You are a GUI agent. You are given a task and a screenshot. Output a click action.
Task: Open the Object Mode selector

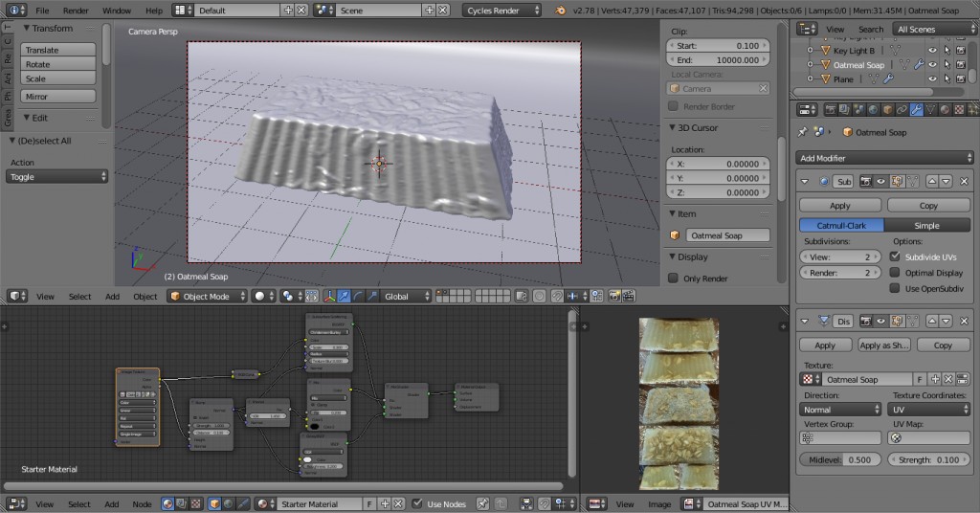[x=206, y=297]
